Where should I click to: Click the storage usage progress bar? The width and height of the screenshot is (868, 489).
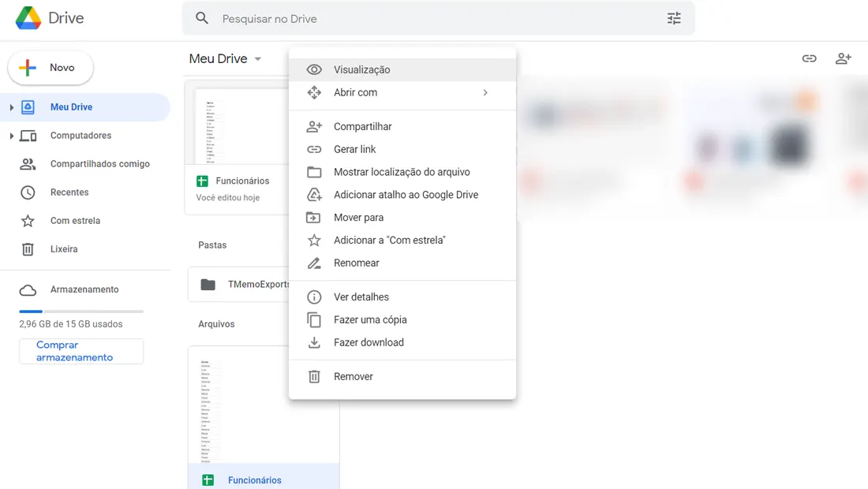81,312
